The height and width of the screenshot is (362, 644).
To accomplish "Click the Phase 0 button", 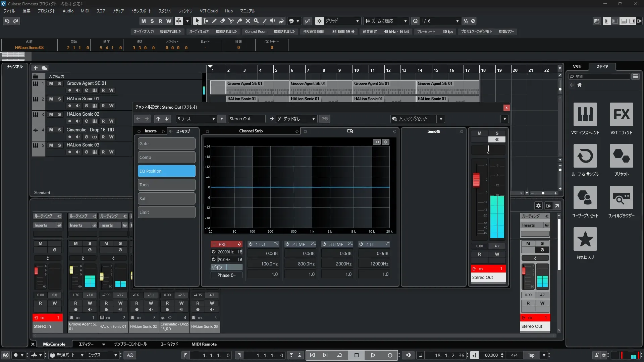I will pos(226,275).
